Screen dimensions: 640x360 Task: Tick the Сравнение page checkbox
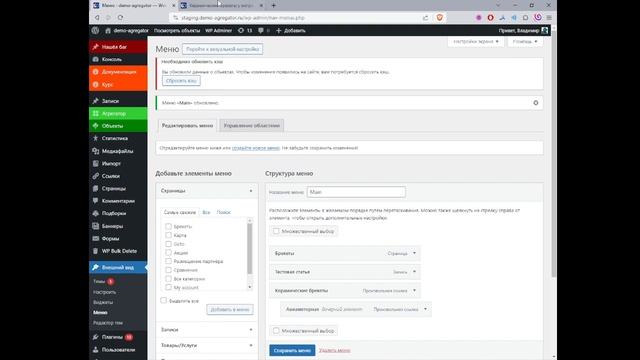(168, 270)
